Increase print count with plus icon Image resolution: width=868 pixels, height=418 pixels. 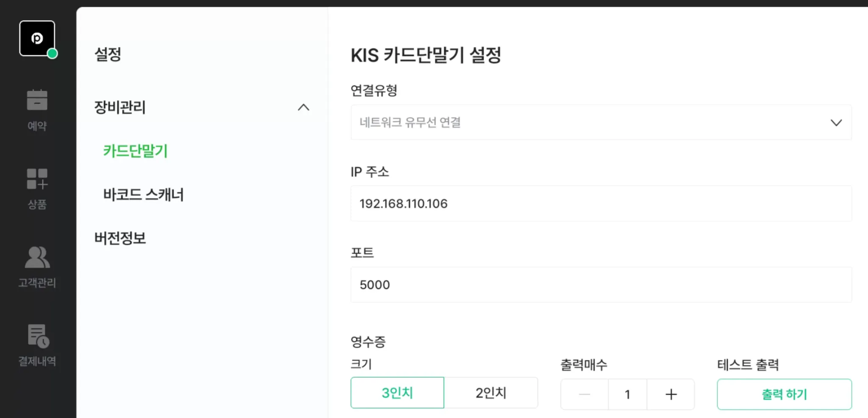tap(671, 394)
